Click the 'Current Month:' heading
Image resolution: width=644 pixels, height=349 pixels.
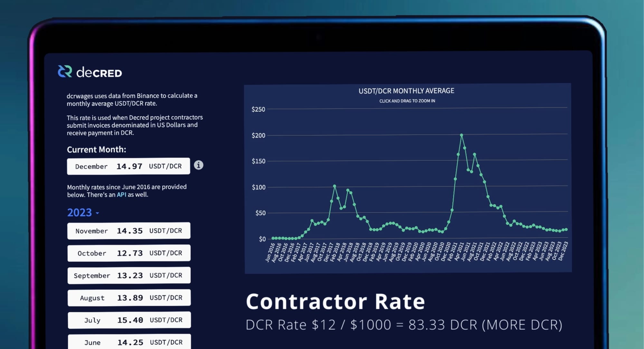click(96, 150)
